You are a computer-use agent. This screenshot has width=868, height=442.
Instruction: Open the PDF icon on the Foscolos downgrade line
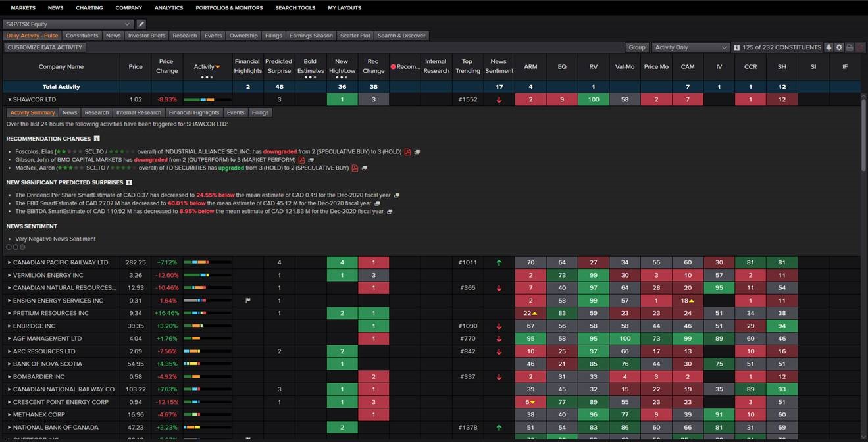(407, 151)
